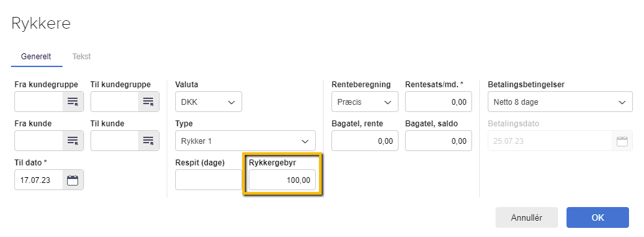Open lookup icon for Til kundegruppe
This screenshot has height=237, width=644.
coord(148,102)
